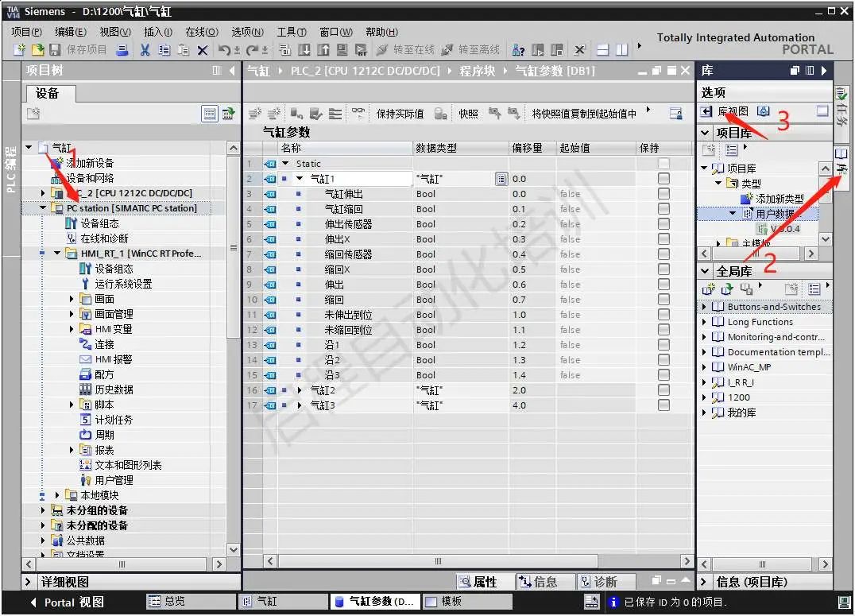Expand the HMI 变量 tree node

(x=72, y=329)
